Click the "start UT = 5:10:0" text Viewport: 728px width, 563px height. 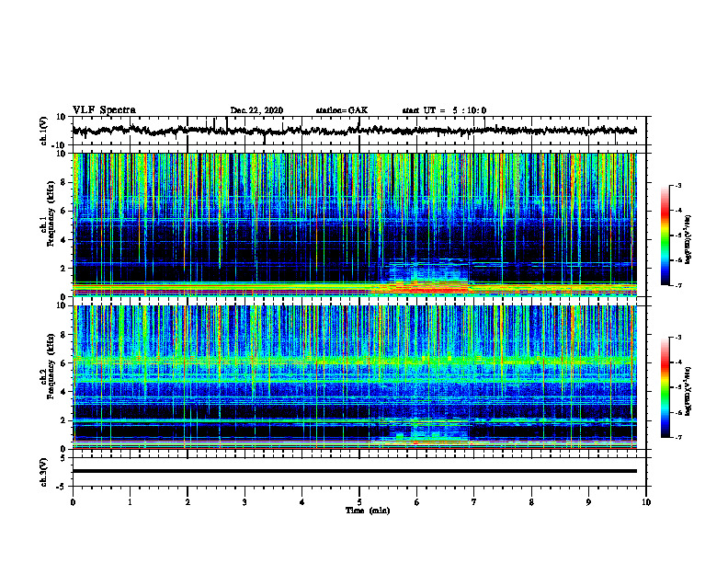pyautogui.click(x=444, y=110)
